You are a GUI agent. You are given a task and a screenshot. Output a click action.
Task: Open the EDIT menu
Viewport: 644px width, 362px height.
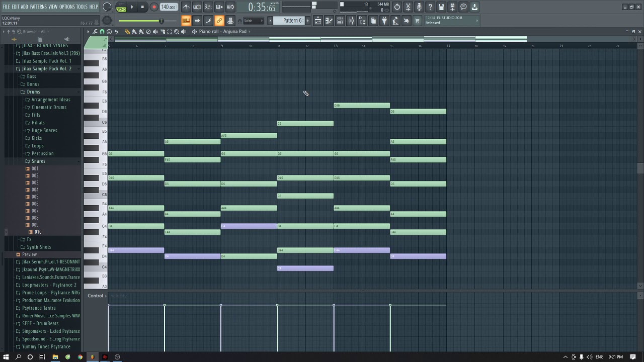(16, 7)
